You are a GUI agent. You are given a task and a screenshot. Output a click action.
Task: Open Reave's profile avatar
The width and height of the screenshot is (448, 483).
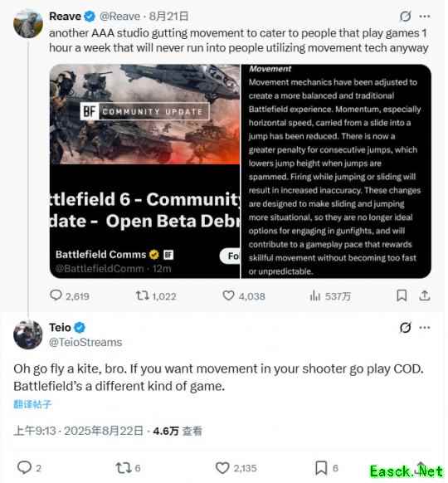[28, 24]
